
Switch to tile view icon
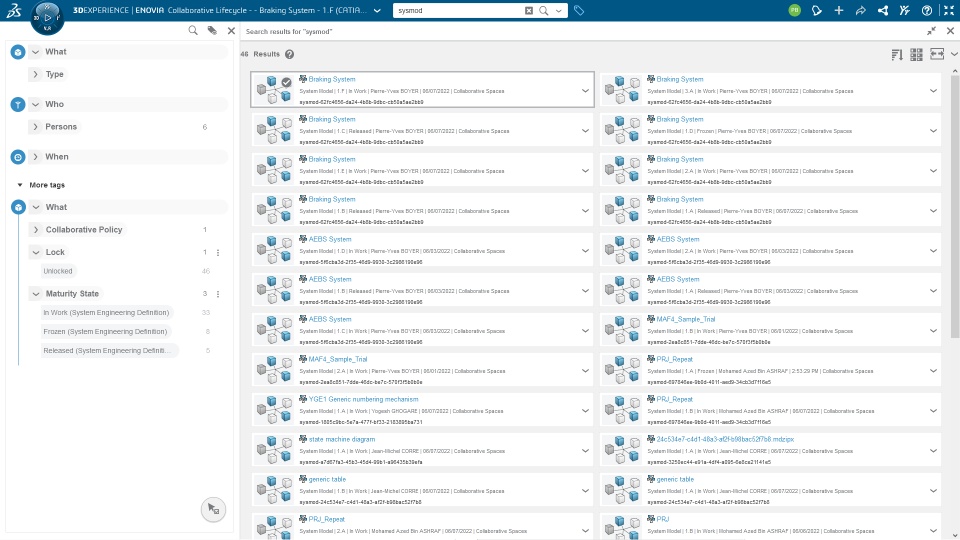(x=917, y=54)
